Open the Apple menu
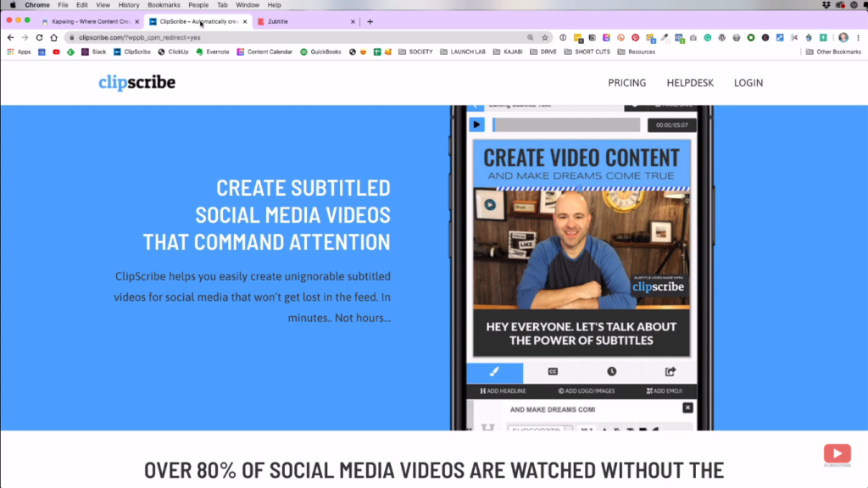Image resolution: width=868 pixels, height=488 pixels. point(13,5)
